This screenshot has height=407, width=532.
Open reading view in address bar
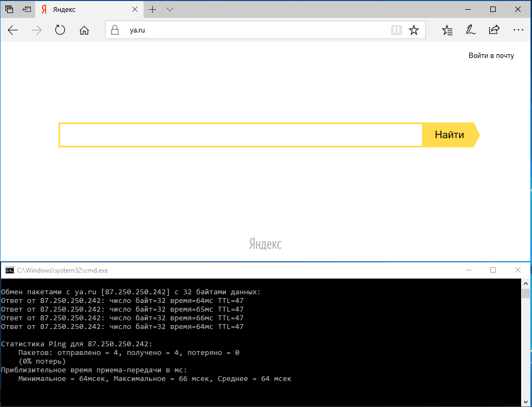pos(396,30)
